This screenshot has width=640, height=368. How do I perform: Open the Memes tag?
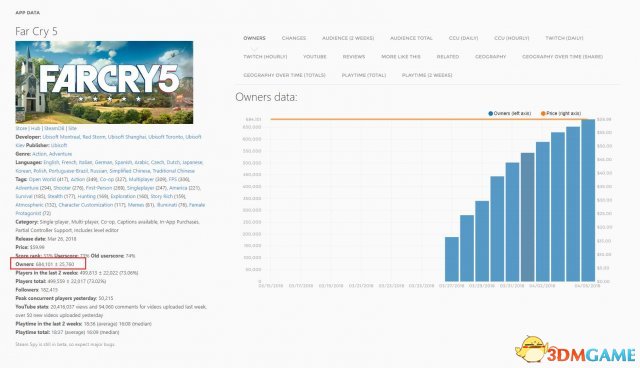[x=136, y=205]
